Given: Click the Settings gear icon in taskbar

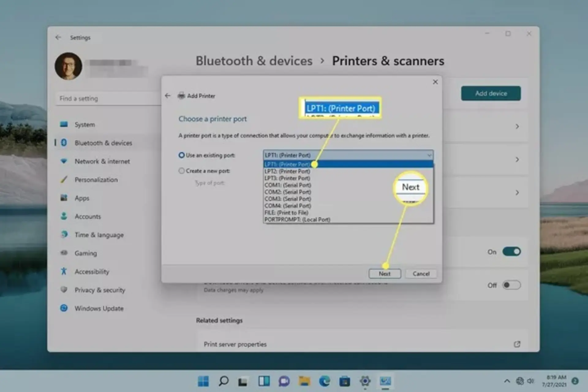Looking at the screenshot, I should [365, 381].
